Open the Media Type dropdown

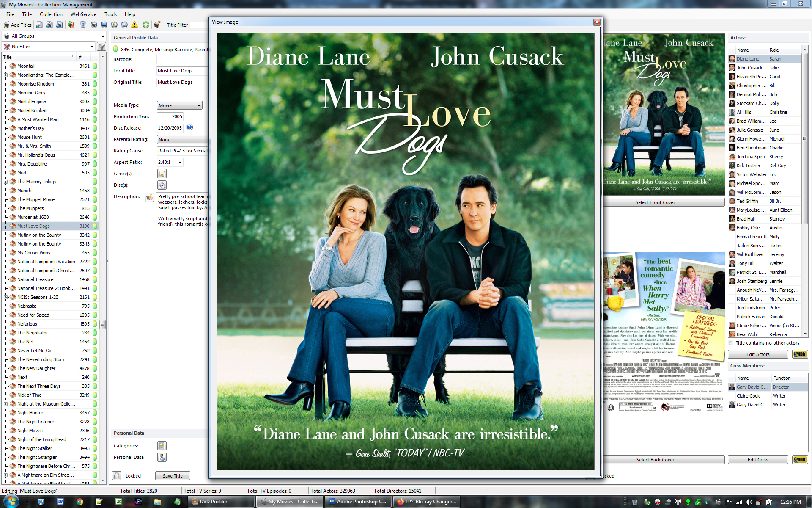[180, 105]
